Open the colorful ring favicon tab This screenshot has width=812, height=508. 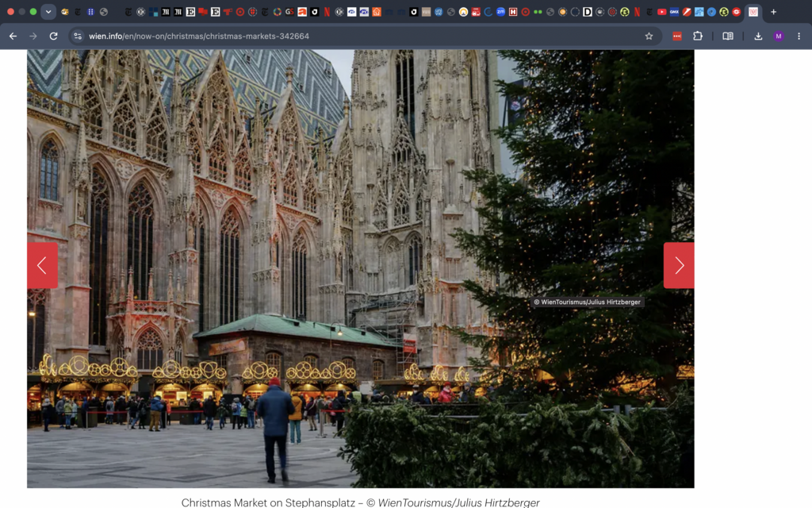(278, 12)
